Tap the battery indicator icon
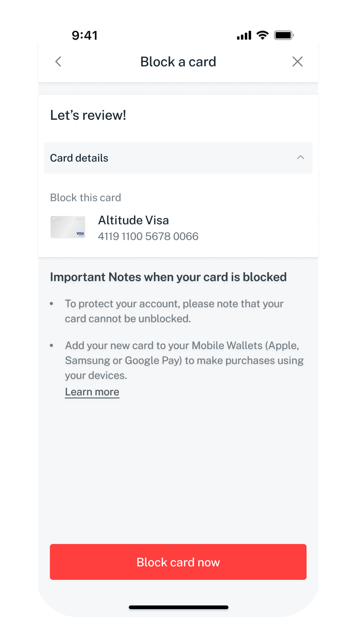Viewport: 358px width, 644px height. 284,35
